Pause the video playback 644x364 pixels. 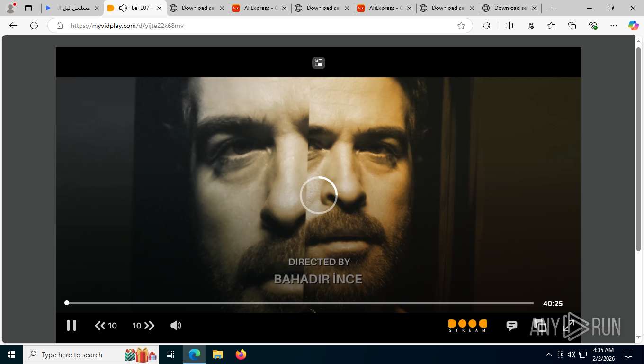[72, 325]
